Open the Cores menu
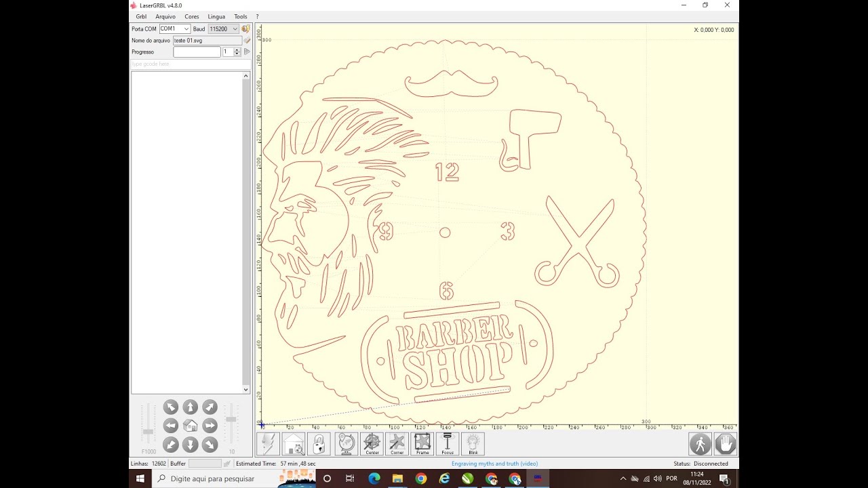868x488 pixels. tap(192, 16)
